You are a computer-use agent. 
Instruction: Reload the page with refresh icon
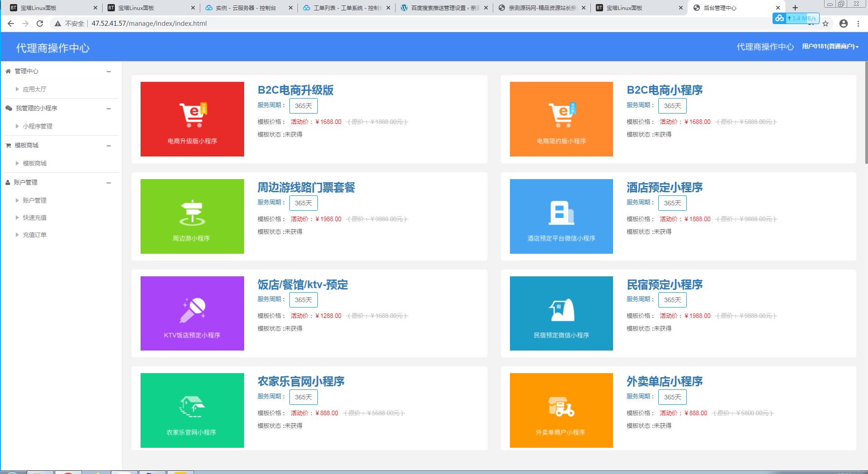point(40,24)
